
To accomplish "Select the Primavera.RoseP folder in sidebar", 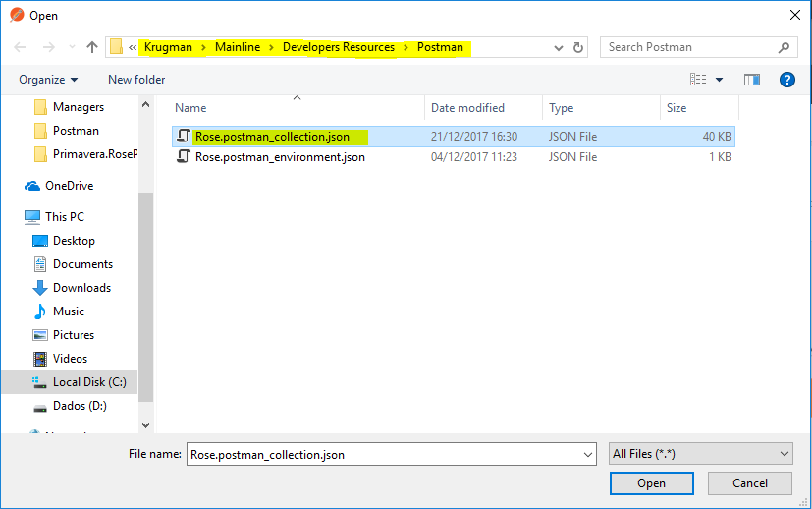I will click(x=86, y=154).
